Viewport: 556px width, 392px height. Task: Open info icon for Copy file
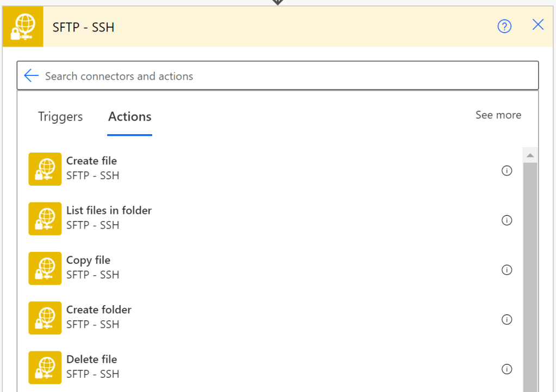[507, 270]
